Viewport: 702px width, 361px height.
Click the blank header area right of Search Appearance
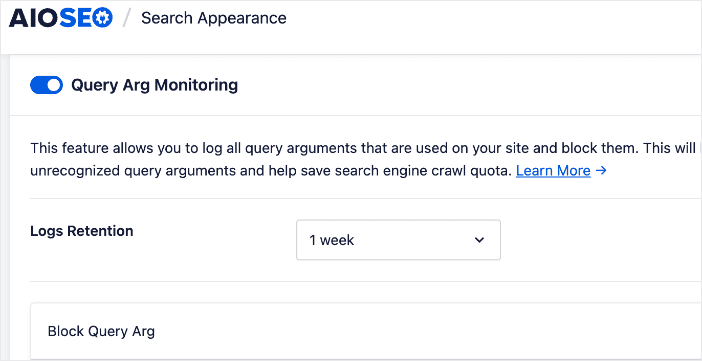click(x=492, y=18)
